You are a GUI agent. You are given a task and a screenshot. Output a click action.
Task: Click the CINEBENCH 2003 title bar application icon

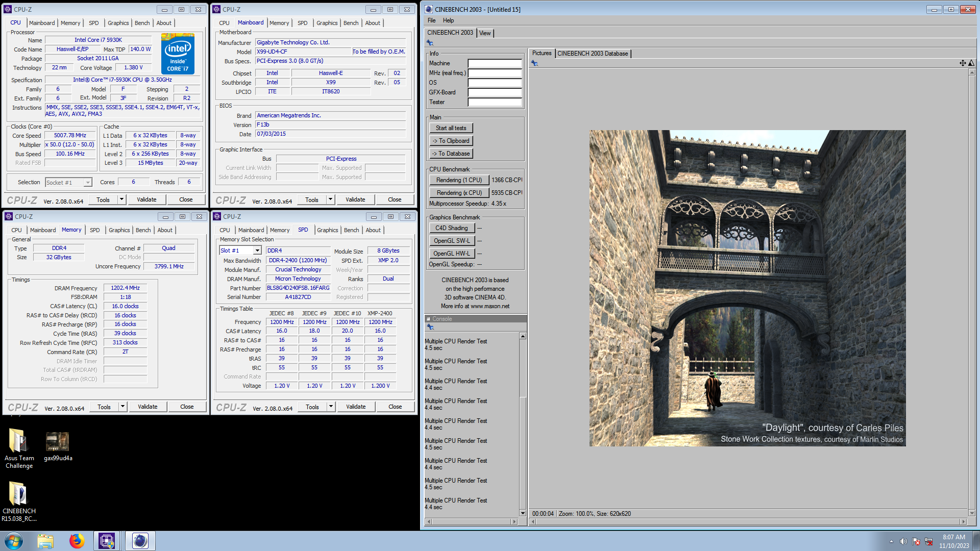[x=429, y=9]
